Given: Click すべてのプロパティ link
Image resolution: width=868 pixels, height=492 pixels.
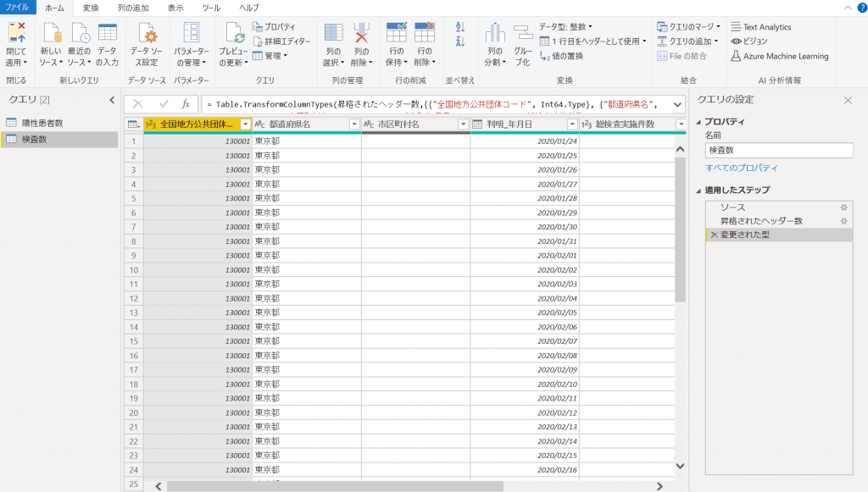Looking at the screenshot, I should coord(741,168).
